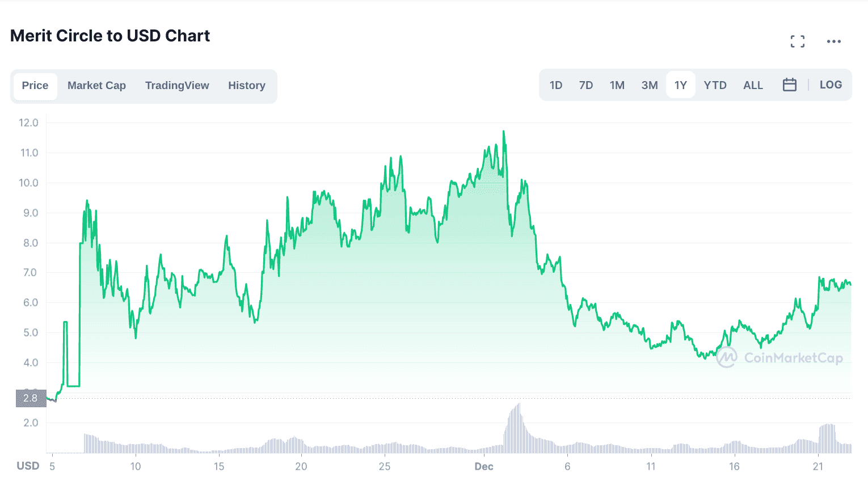This screenshot has width=868, height=477.
Task: Open the History tab
Action: point(247,86)
